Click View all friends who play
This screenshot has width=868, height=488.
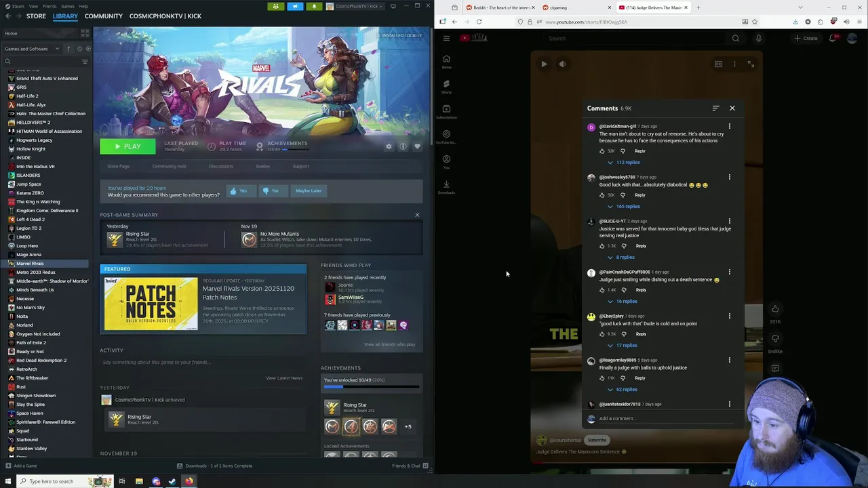[x=389, y=344]
